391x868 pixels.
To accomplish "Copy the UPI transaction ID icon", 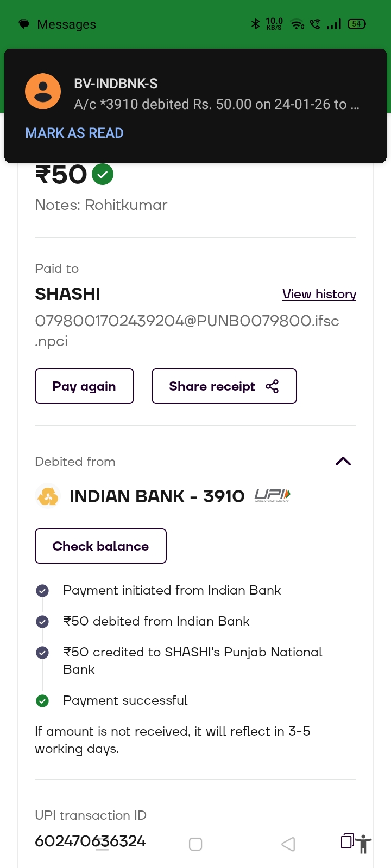I will click(347, 841).
